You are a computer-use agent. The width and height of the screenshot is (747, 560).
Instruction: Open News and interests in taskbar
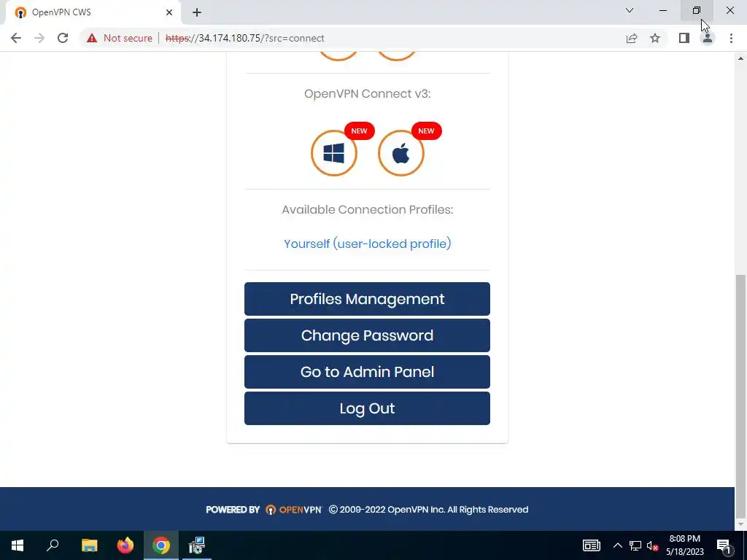click(x=591, y=545)
